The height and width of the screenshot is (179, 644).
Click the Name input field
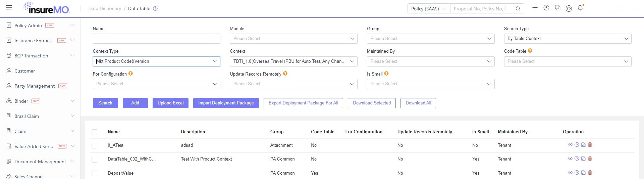click(x=156, y=39)
